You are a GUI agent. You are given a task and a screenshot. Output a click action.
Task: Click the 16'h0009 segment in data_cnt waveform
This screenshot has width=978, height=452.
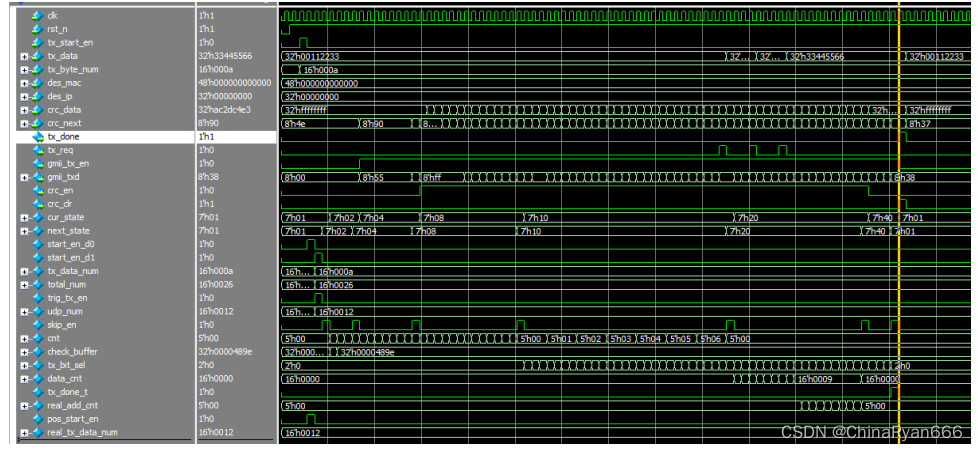(827, 378)
